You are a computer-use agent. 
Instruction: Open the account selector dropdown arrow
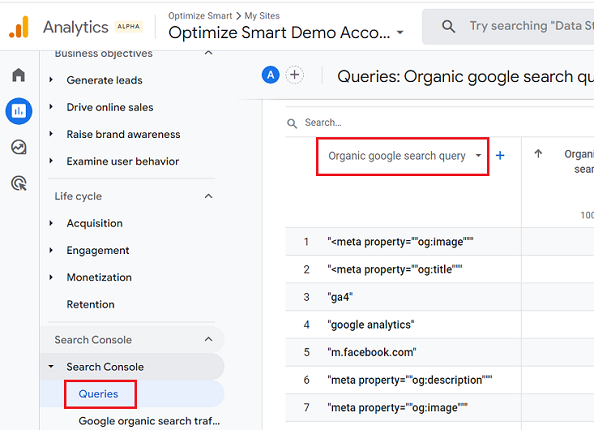(400, 33)
